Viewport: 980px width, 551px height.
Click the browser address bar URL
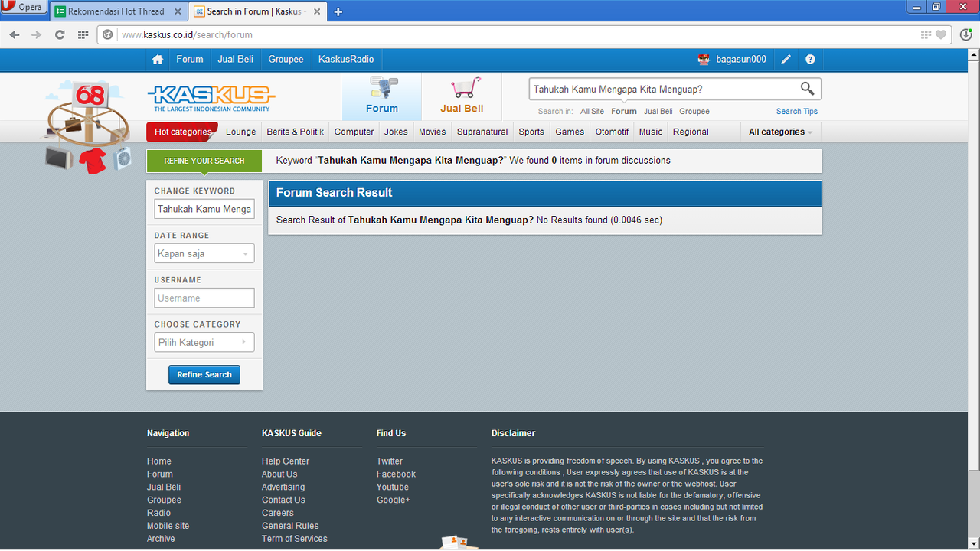point(187,34)
